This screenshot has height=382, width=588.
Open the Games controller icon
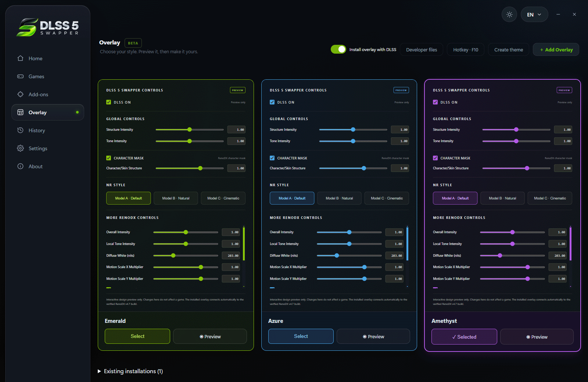21,76
